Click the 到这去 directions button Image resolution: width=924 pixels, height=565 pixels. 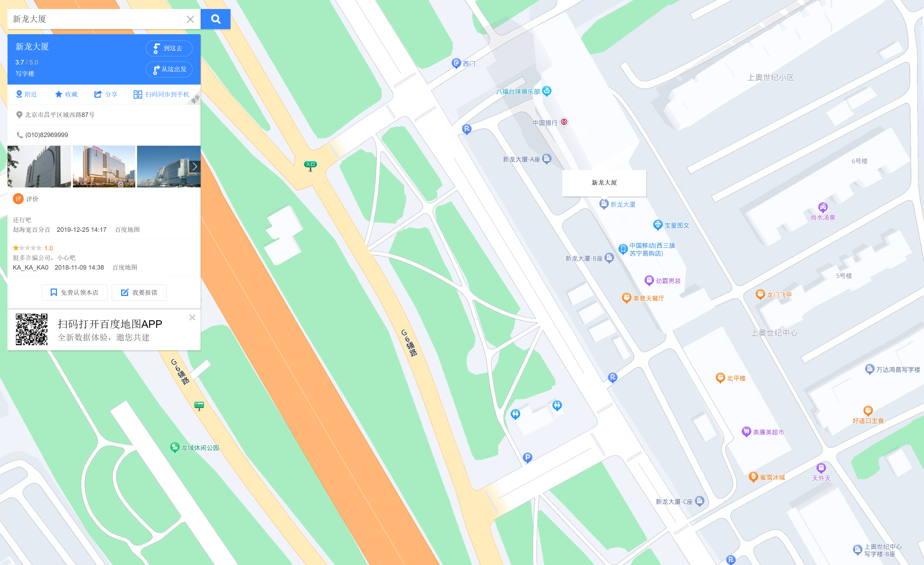tap(169, 48)
